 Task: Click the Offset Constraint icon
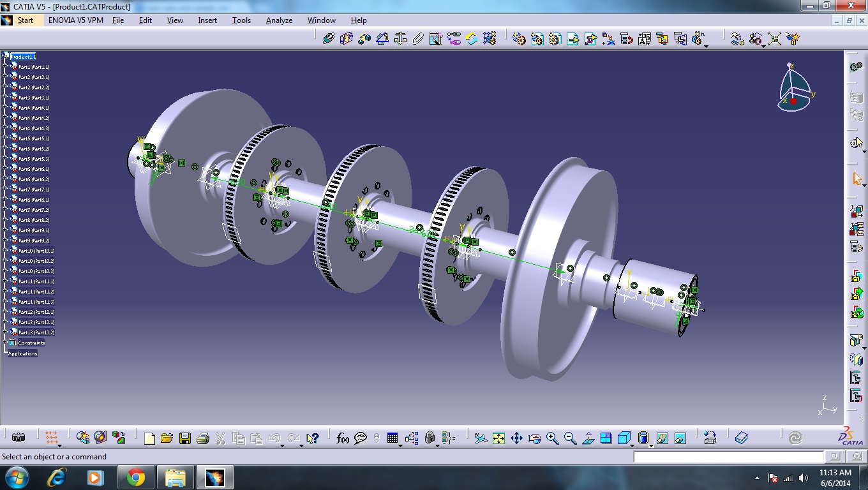[364, 38]
